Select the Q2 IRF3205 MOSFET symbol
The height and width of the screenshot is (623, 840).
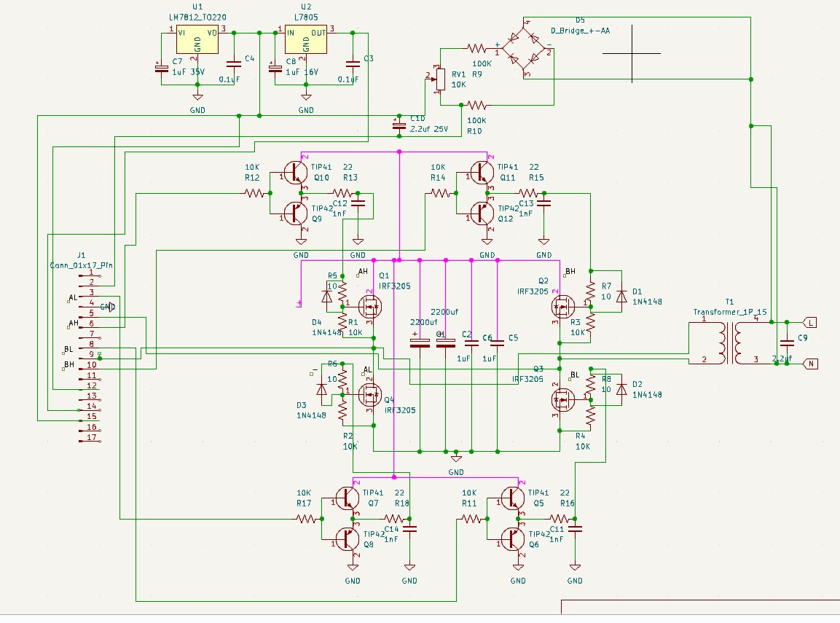click(562, 307)
